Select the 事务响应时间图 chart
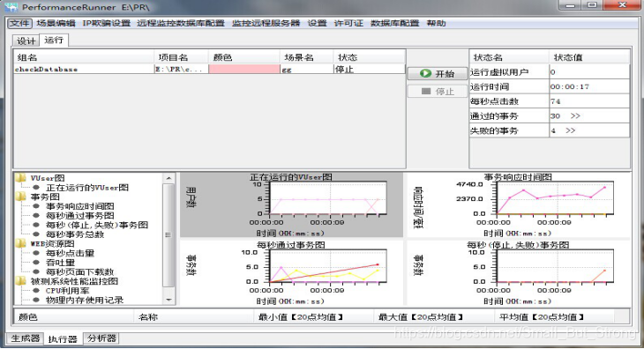Image resolution: width=644 pixels, height=349 pixels. tap(518, 204)
